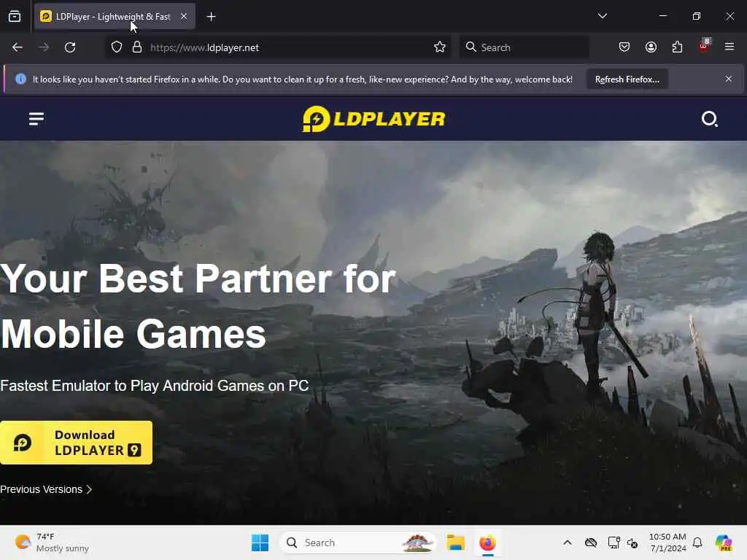Image resolution: width=747 pixels, height=560 pixels.
Task: Click the forward navigation arrow
Action: (43, 47)
